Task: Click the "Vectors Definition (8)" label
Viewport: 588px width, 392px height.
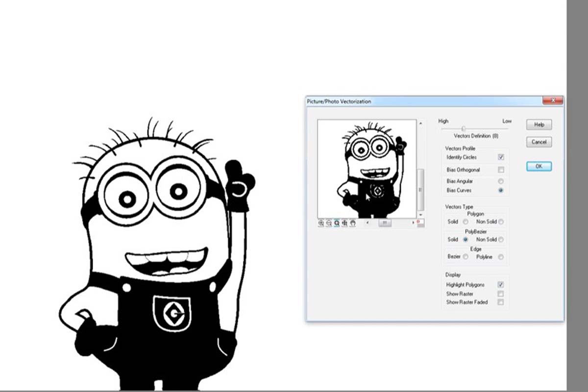Action: [x=476, y=135]
